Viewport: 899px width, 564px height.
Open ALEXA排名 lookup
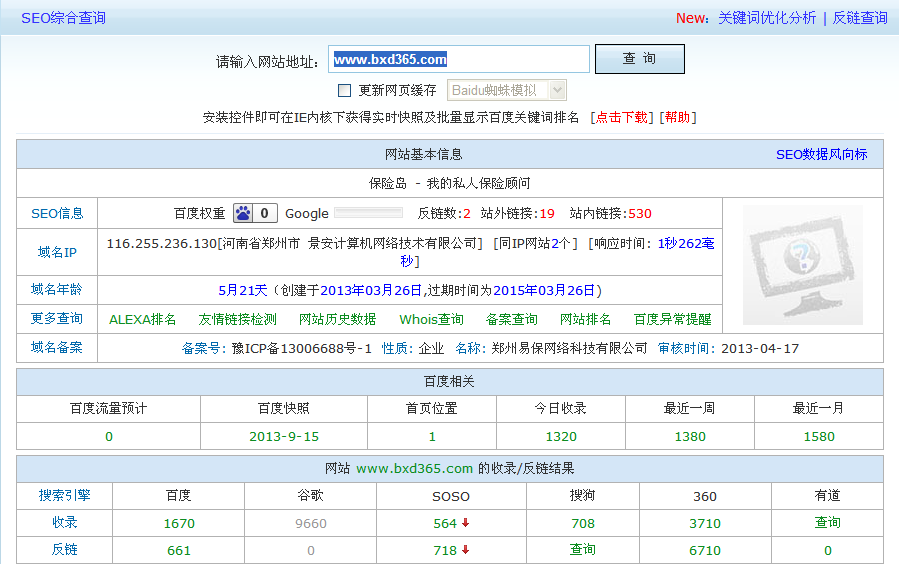coord(142,319)
